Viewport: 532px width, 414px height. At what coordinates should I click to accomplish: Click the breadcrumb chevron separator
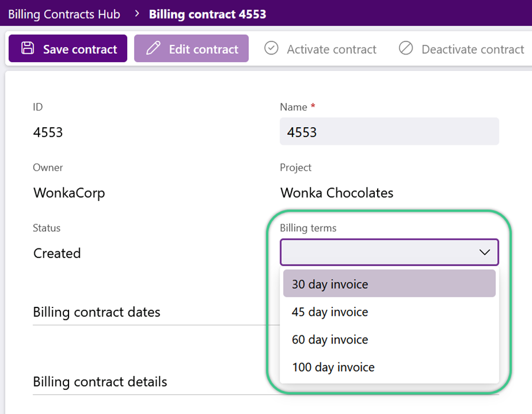(137, 14)
